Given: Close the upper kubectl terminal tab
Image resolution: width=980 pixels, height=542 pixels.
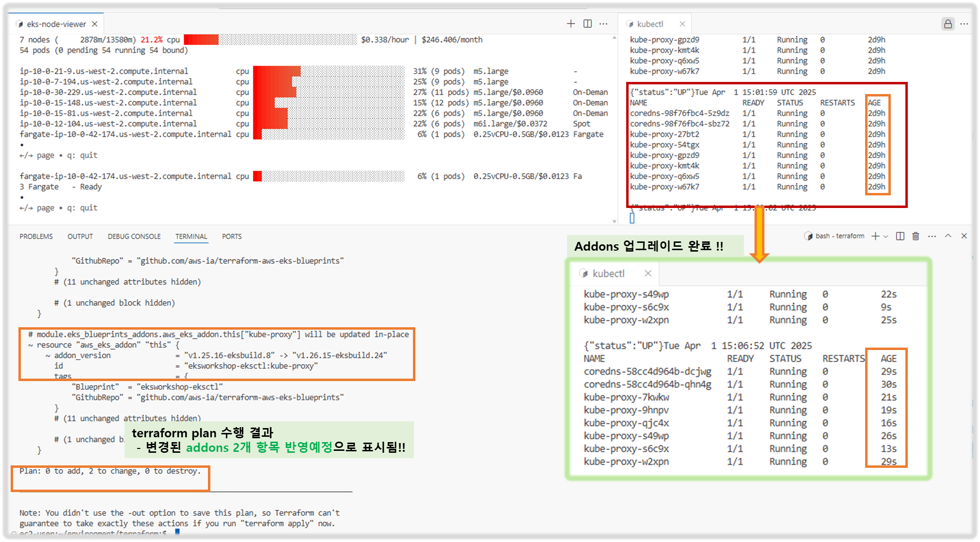Looking at the screenshot, I should pyautogui.click(x=682, y=24).
